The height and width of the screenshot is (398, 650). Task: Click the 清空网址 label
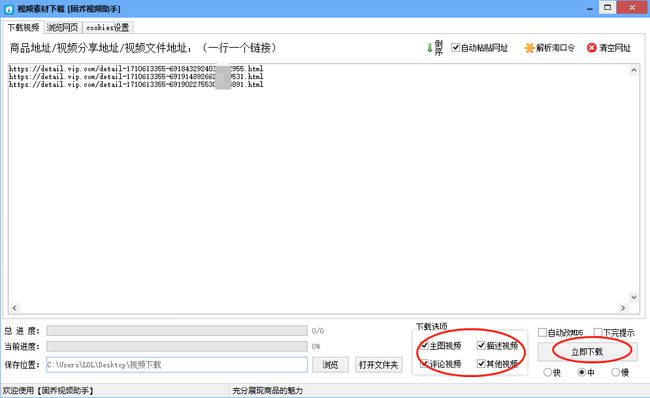pos(615,48)
